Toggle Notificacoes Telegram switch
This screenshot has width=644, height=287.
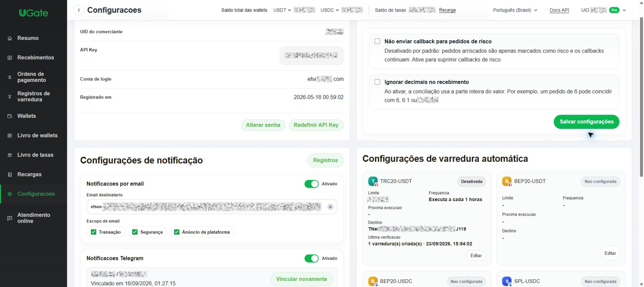pyautogui.click(x=311, y=258)
